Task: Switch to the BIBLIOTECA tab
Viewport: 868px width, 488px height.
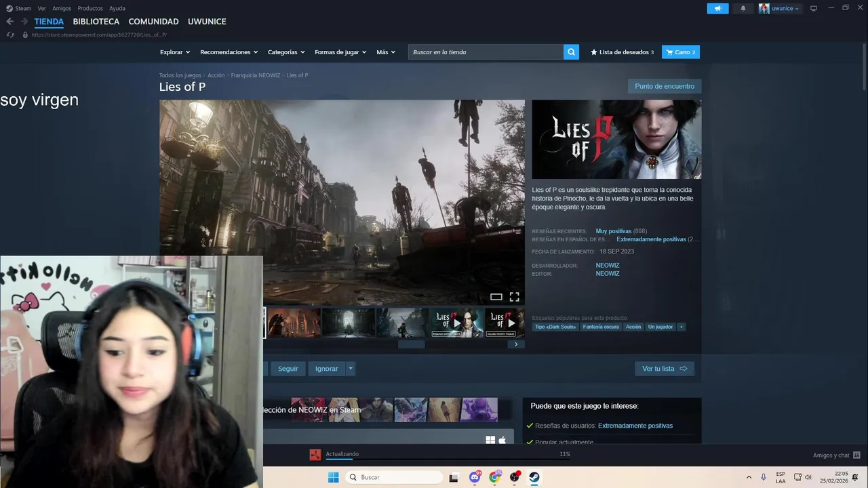Action: coord(96,22)
